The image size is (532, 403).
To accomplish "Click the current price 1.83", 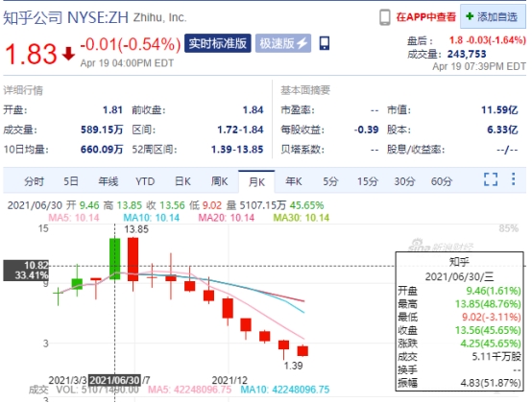I will 31,55.
